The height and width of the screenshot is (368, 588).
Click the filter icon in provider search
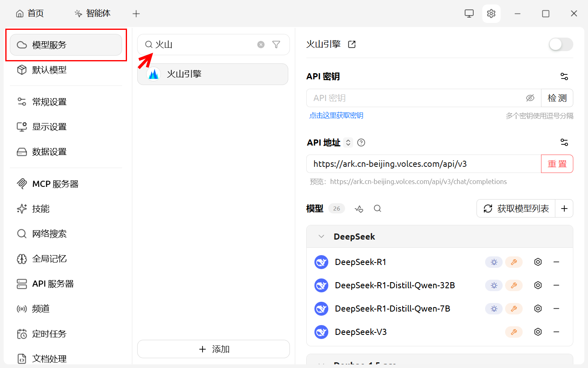coord(276,45)
